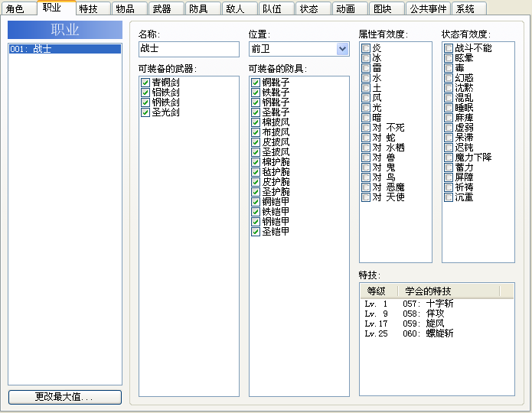The image size is (532, 413).
Task: Select the Lv. 9 佯攻 skill row
Action: tap(436, 314)
